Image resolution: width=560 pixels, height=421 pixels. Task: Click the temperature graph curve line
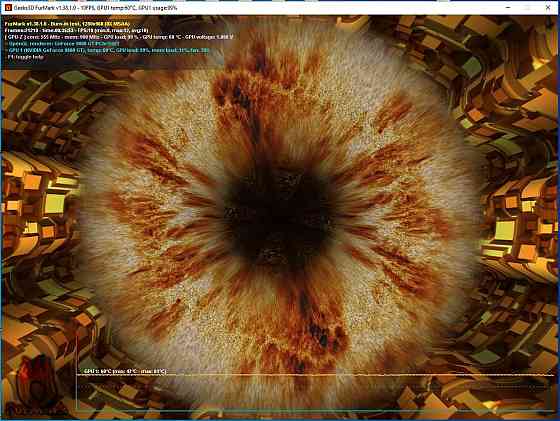pos(314,375)
